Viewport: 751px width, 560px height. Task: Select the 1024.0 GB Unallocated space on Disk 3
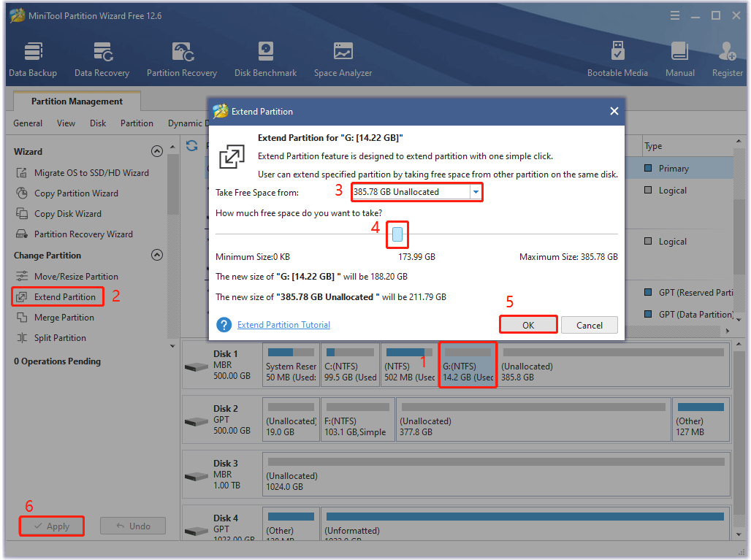[496, 474]
